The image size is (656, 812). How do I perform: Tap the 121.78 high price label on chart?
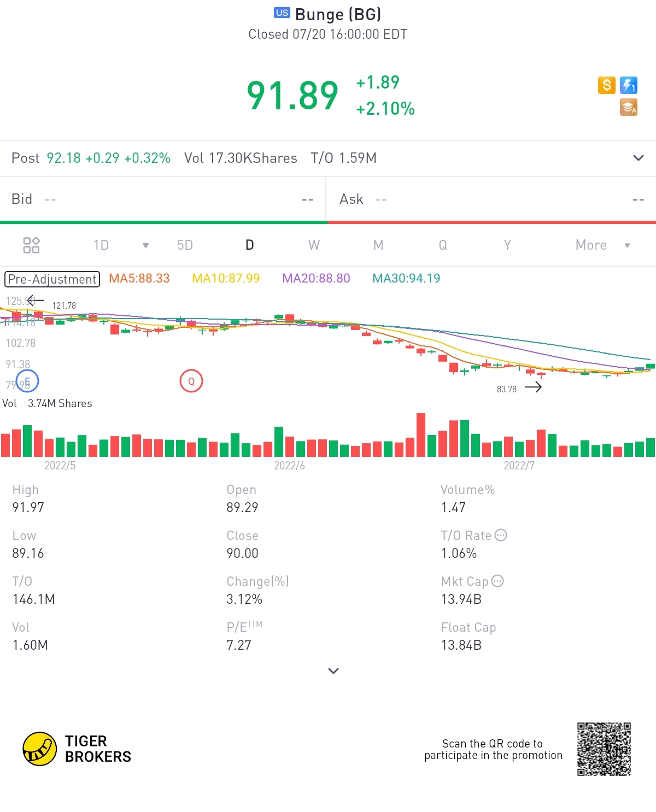(x=64, y=305)
